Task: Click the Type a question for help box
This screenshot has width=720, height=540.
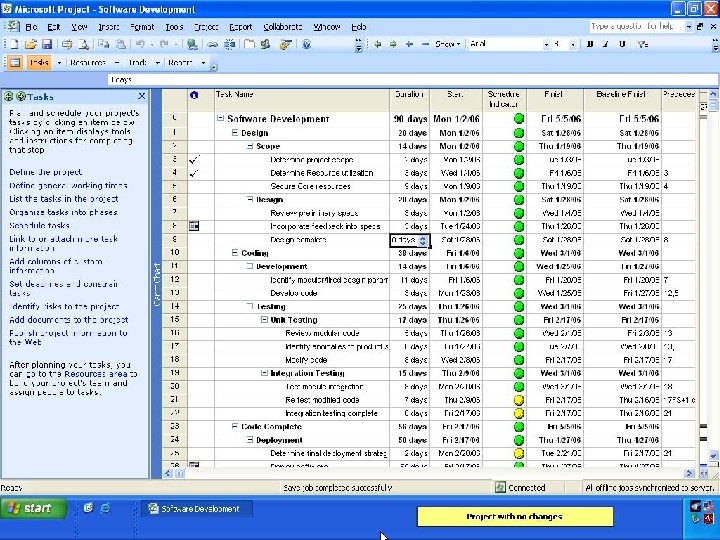Action: (637, 27)
